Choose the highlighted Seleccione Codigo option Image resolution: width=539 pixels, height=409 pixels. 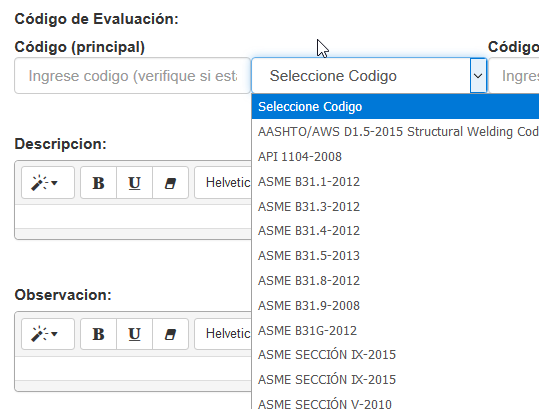(395, 107)
